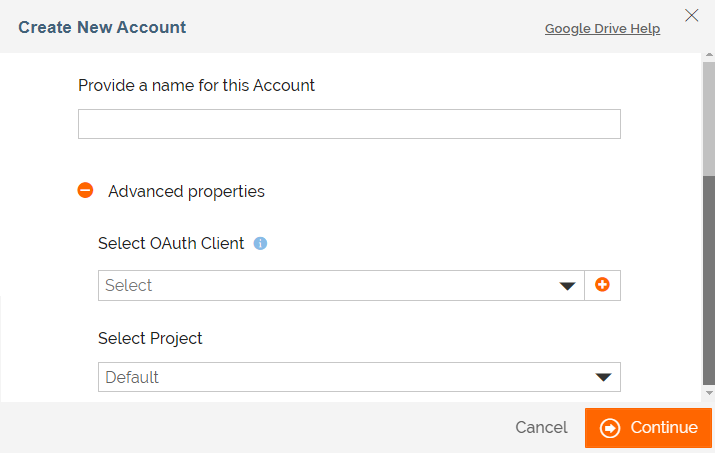Image resolution: width=715 pixels, height=453 pixels.
Task: Collapse Advanced properties using the orange minus icon
Action: point(85,190)
